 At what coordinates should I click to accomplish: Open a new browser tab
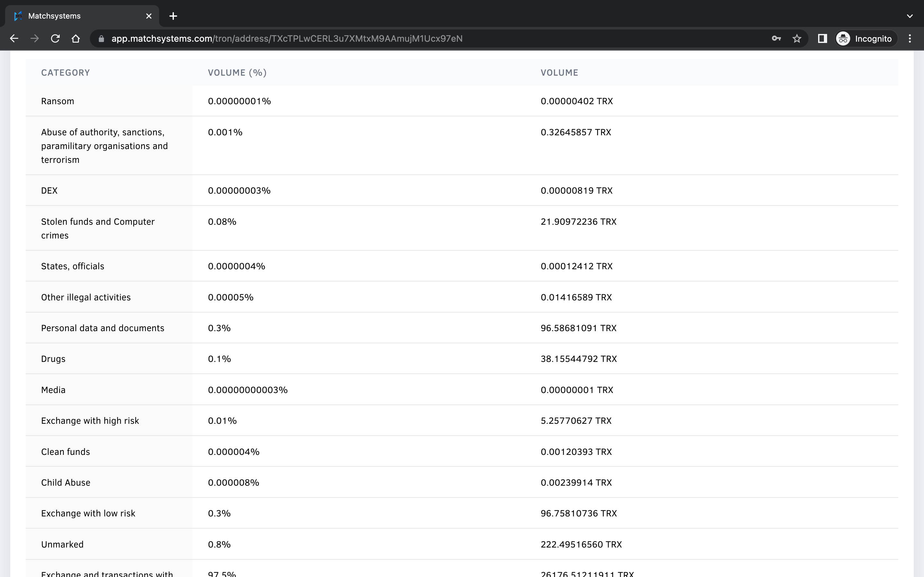coord(173,16)
